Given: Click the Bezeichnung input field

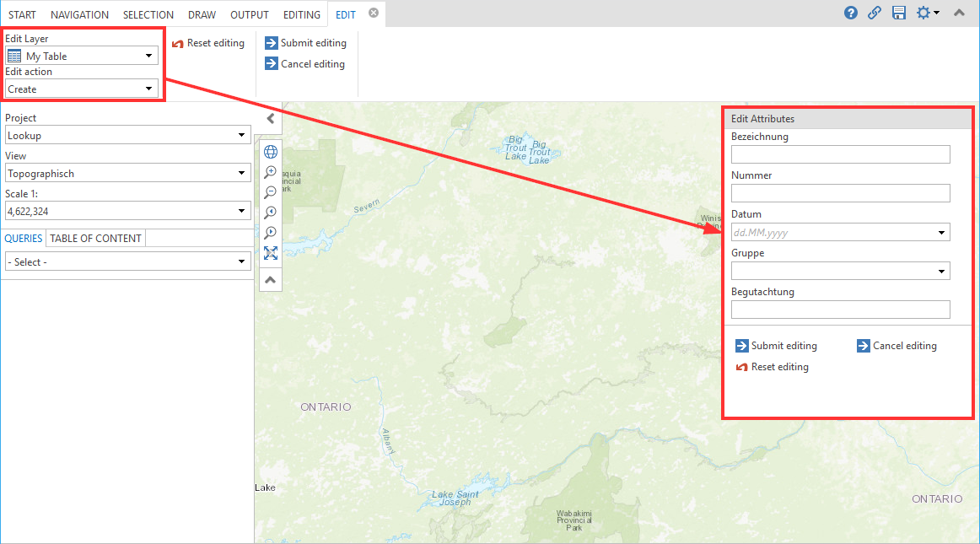Looking at the screenshot, I should (840, 154).
